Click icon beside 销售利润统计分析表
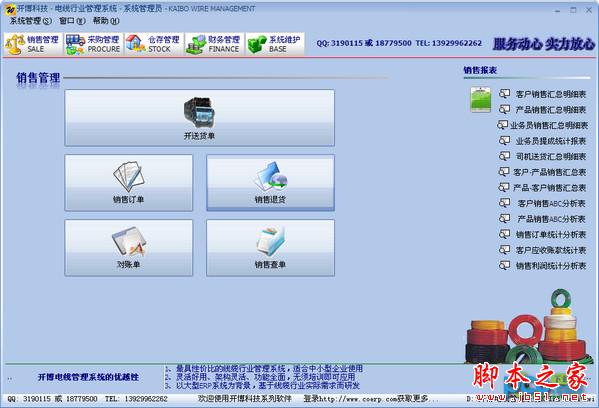This screenshot has width=599, height=408. [504, 265]
